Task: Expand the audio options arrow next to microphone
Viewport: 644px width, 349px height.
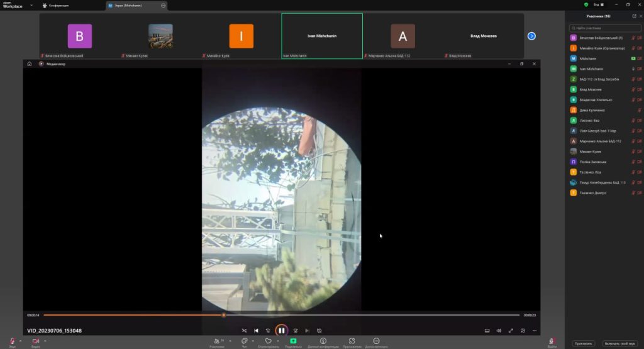Action: (20, 340)
